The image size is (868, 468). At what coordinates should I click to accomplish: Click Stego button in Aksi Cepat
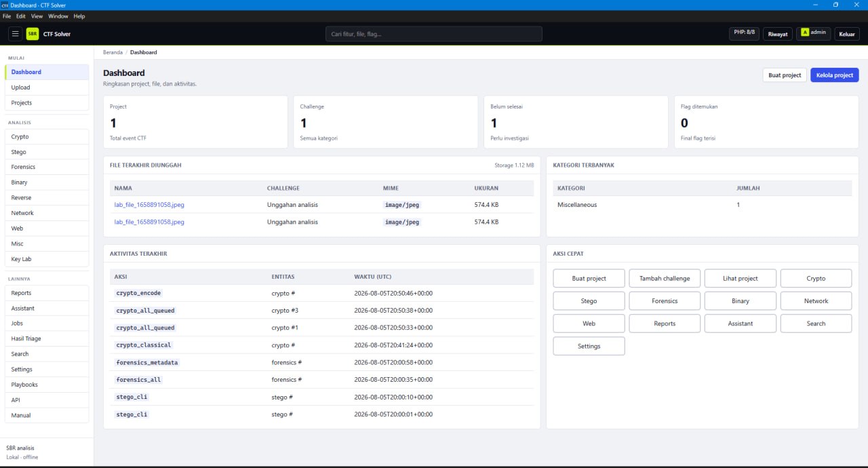589,301
